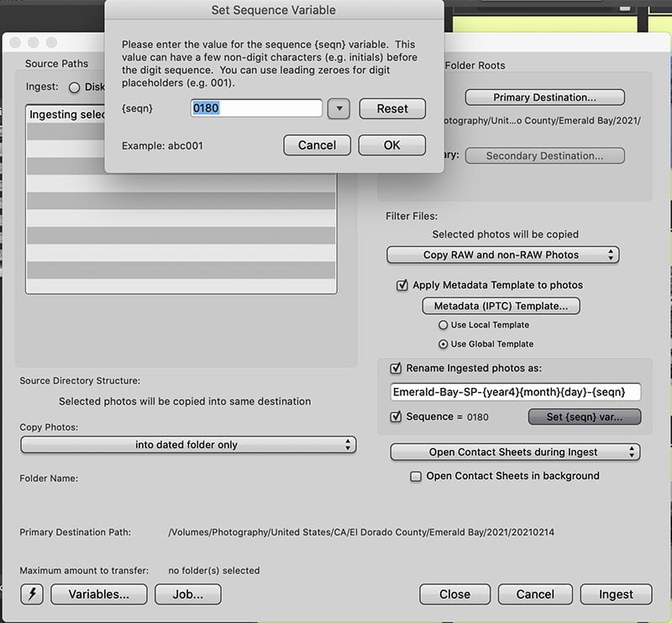Click the 'no folder(s) selected' text
The width and height of the screenshot is (672, 623).
tap(214, 571)
